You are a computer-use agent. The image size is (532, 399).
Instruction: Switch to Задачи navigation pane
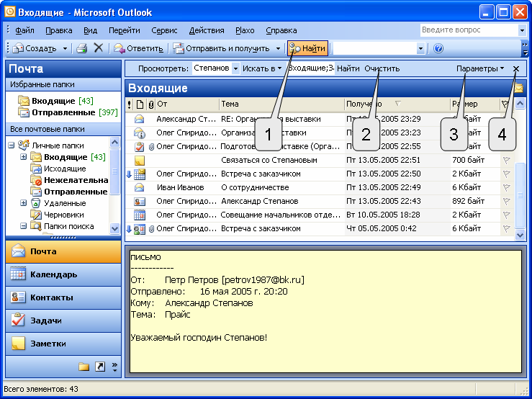pyautogui.click(x=63, y=320)
